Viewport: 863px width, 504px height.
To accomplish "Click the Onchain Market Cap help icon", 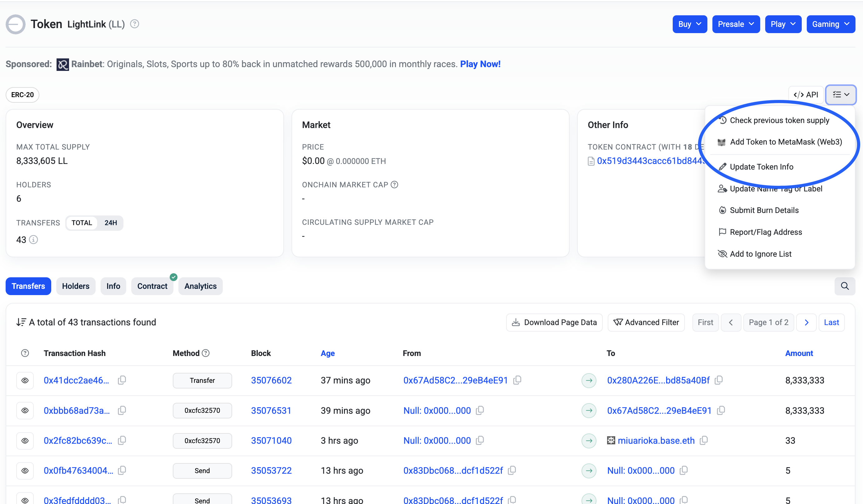I will tap(395, 185).
